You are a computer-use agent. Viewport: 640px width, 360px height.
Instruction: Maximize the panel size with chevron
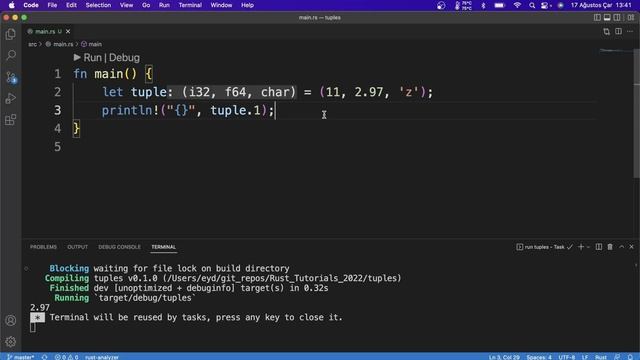coord(621,247)
